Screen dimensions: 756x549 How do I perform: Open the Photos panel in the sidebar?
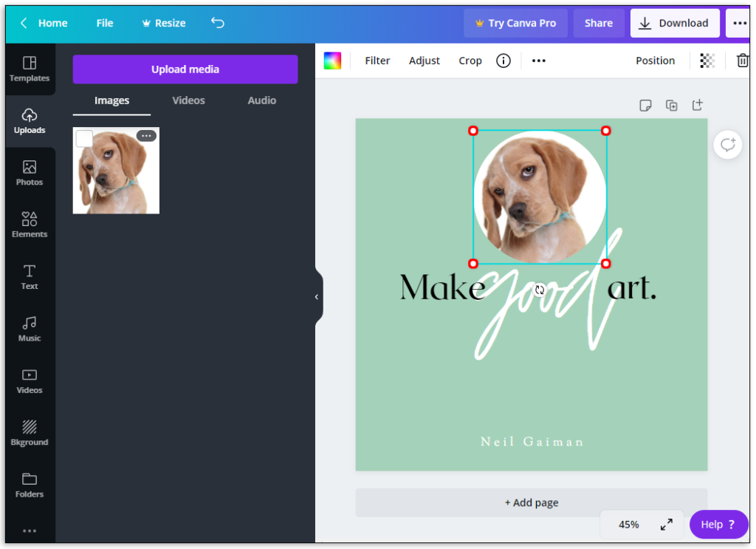(29, 172)
